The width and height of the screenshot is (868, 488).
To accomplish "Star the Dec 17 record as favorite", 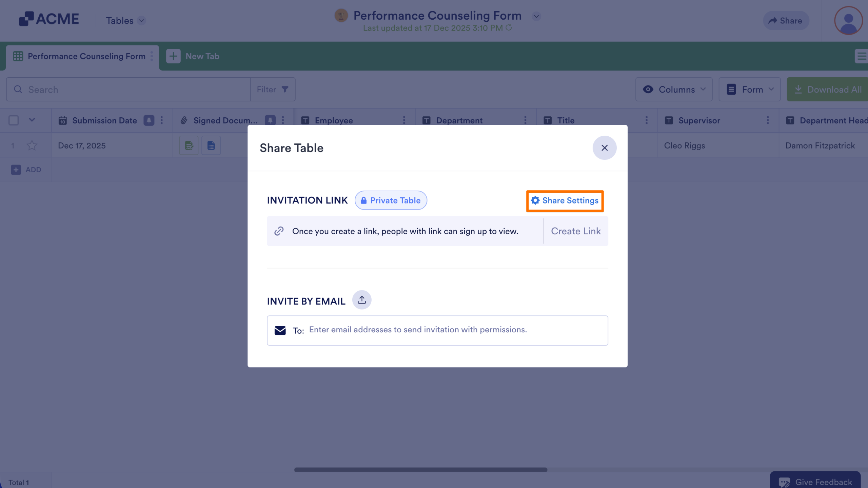I will point(32,145).
